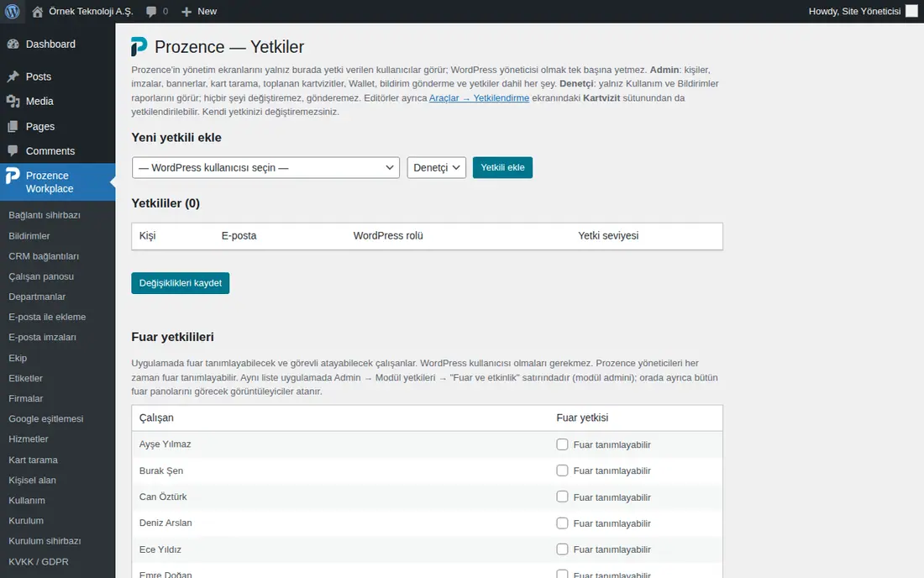Click the home icon for Örnek Teknoloji
Viewport: 924px width, 578px height.
tap(37, 11)
